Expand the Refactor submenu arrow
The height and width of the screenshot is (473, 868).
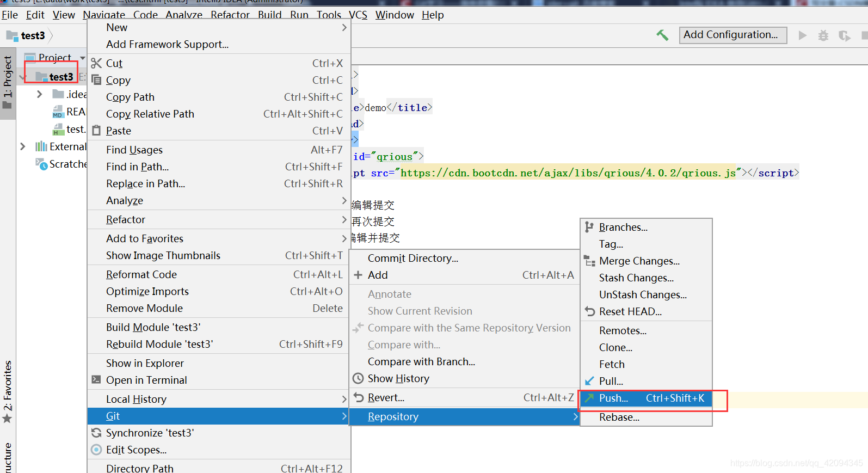[x=344, y=219]
